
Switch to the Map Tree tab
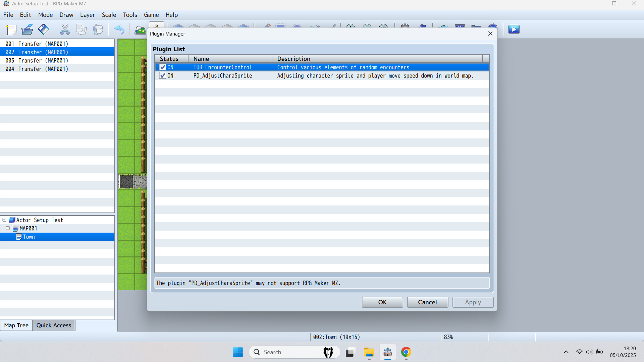coord(16,325)
